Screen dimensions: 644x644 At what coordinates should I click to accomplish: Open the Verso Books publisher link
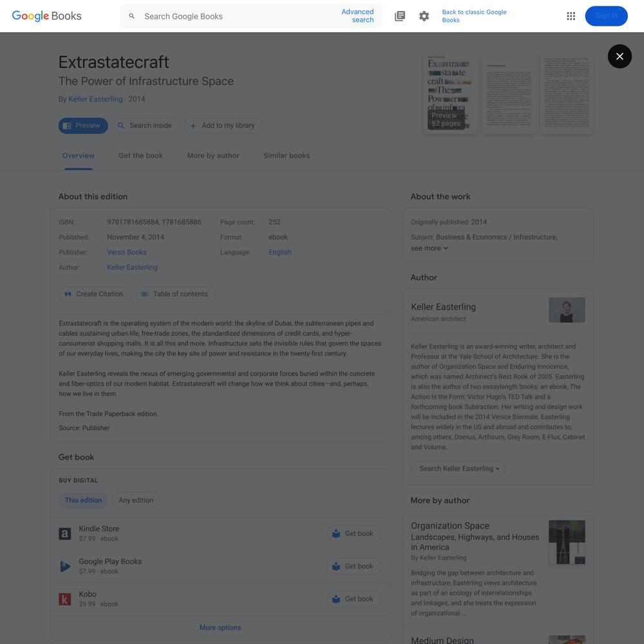pyautogui.click(x=127, y=252)
